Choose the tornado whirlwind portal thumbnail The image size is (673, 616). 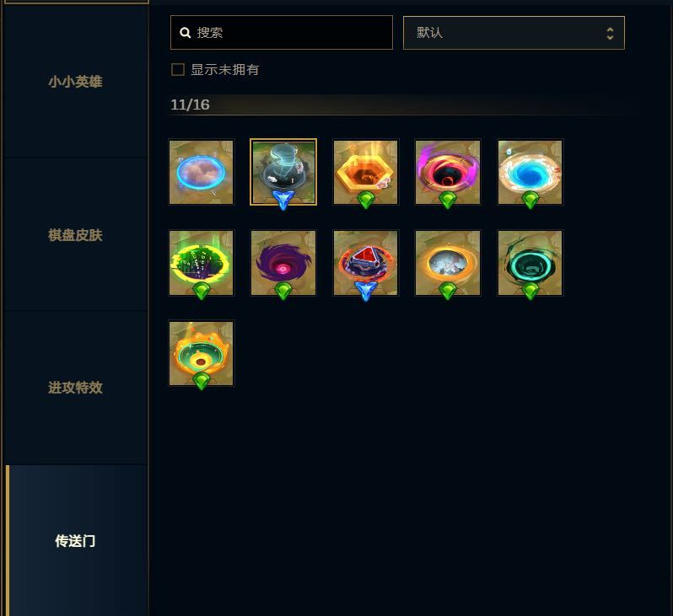tap(283, 172)
